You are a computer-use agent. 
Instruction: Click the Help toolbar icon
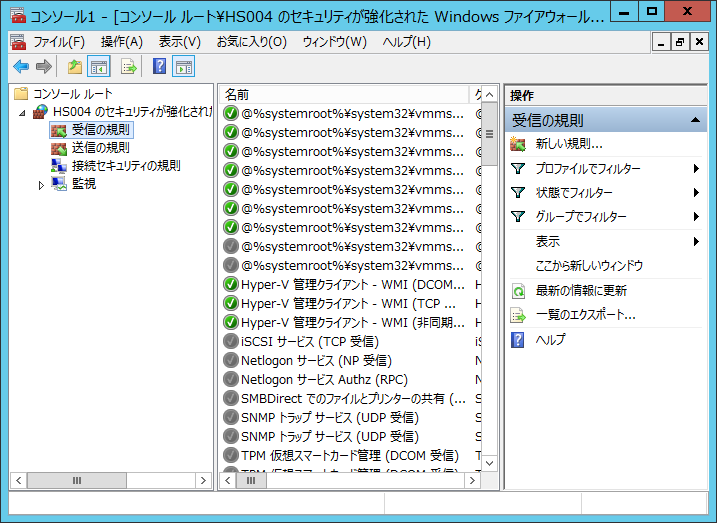[159, 67]
